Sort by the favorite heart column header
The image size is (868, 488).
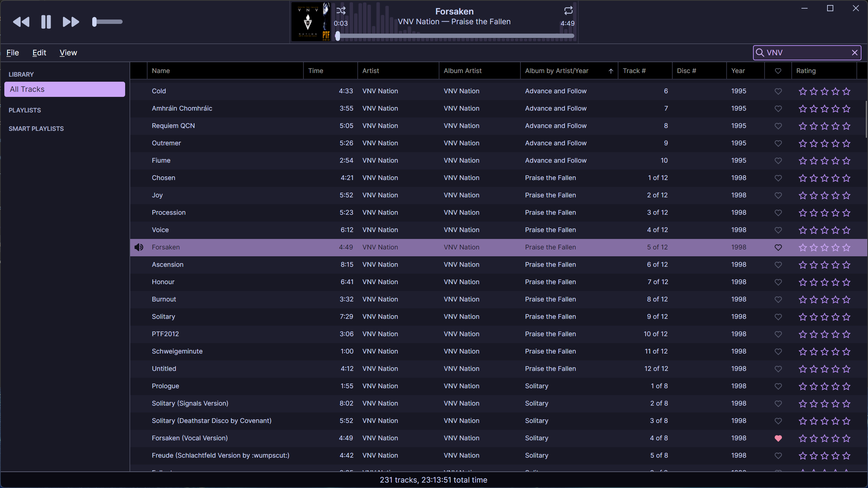[778, 71]
